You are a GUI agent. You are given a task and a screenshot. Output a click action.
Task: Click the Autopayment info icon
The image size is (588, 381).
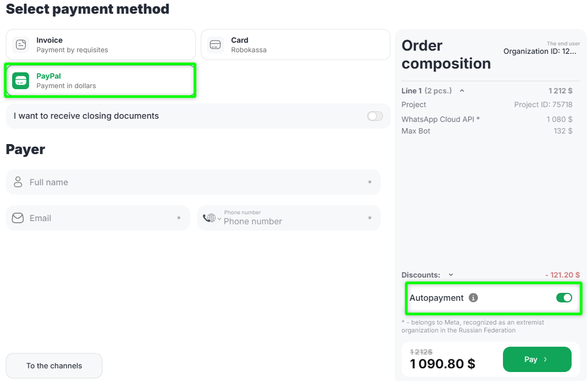click(x=473, y=298)
